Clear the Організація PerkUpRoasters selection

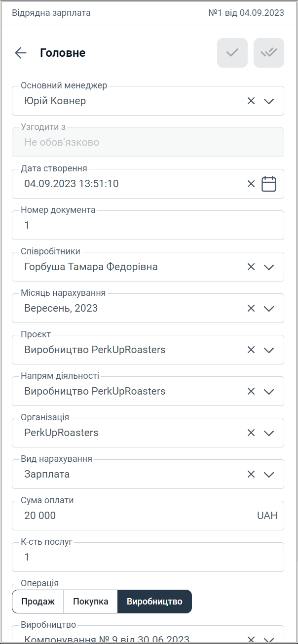pyautogui.click(x=251, y=433)
